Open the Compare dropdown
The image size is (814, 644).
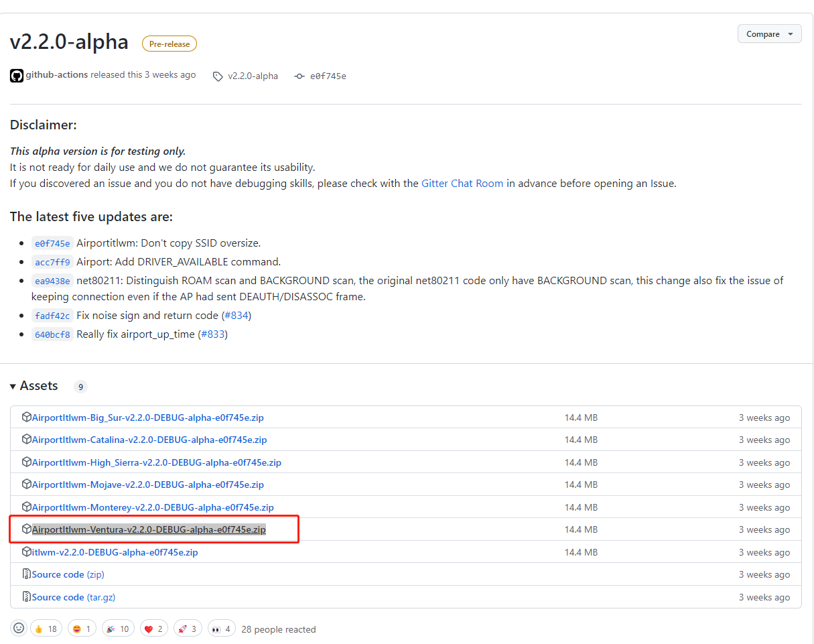tap(769, 34)
